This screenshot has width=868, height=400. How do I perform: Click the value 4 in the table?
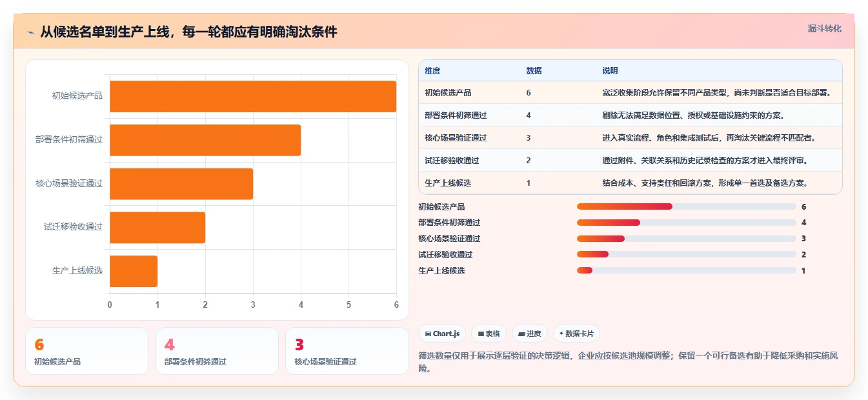click(529, 115)
